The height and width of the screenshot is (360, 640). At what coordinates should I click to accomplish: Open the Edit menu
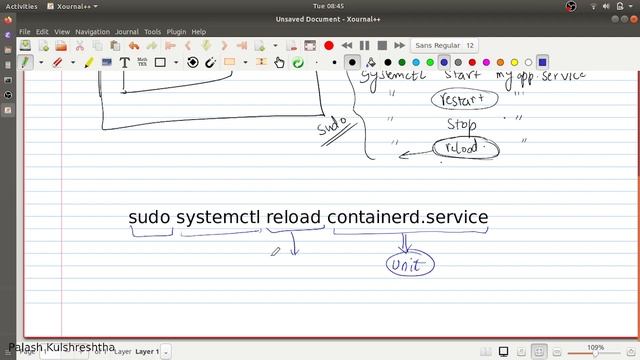[42, 32]
